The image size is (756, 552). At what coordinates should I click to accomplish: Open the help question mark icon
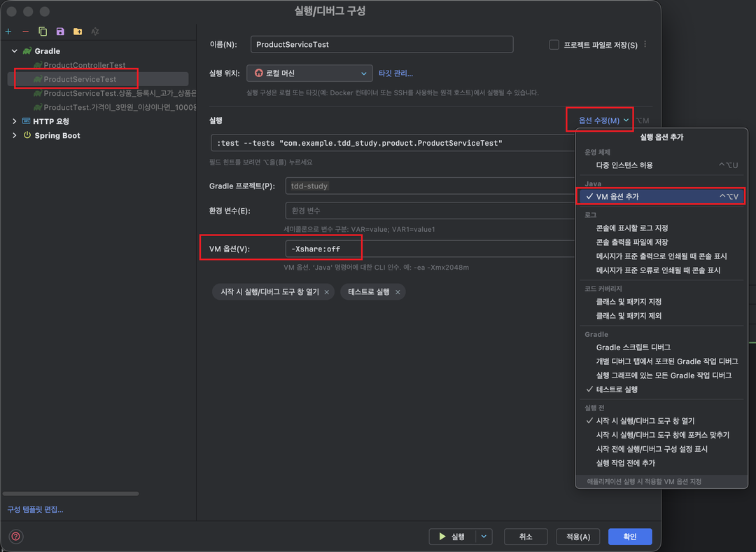(15, 536)
